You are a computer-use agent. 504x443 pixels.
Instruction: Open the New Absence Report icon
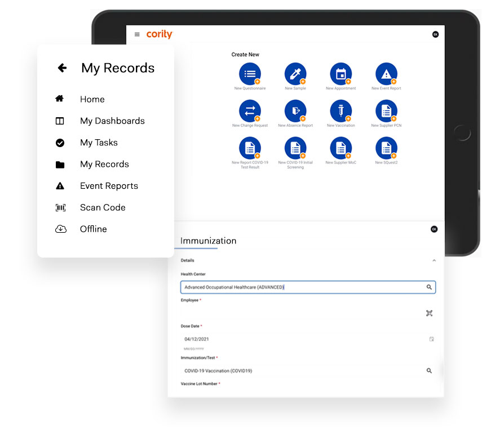295,111
